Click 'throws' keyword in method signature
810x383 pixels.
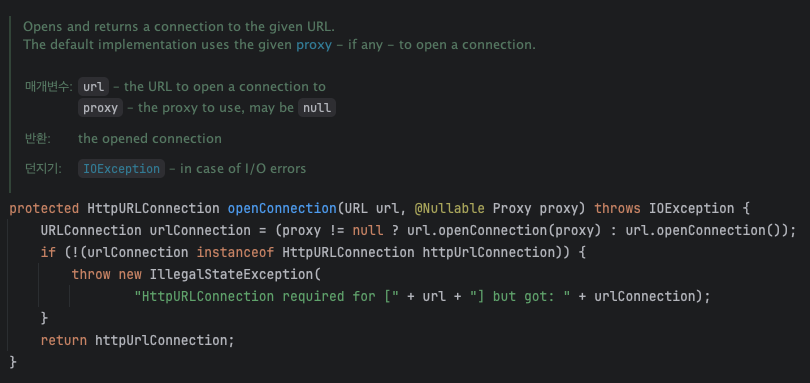(617, 209)
